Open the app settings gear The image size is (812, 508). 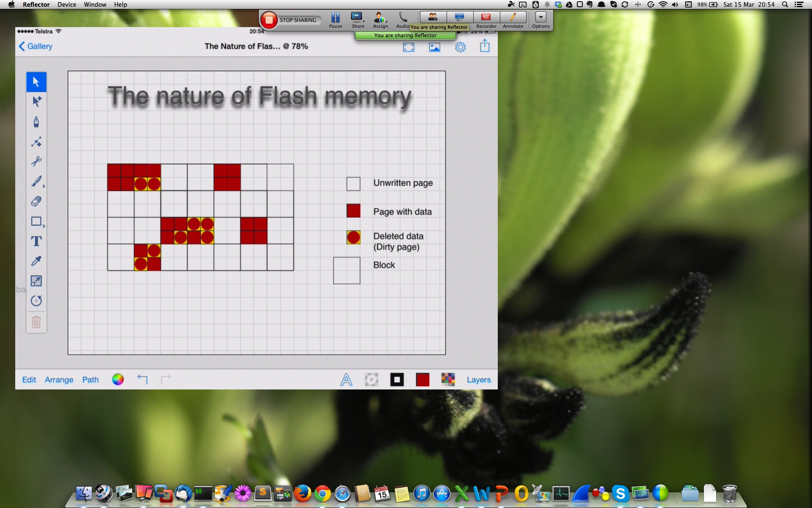pos(460,47)
